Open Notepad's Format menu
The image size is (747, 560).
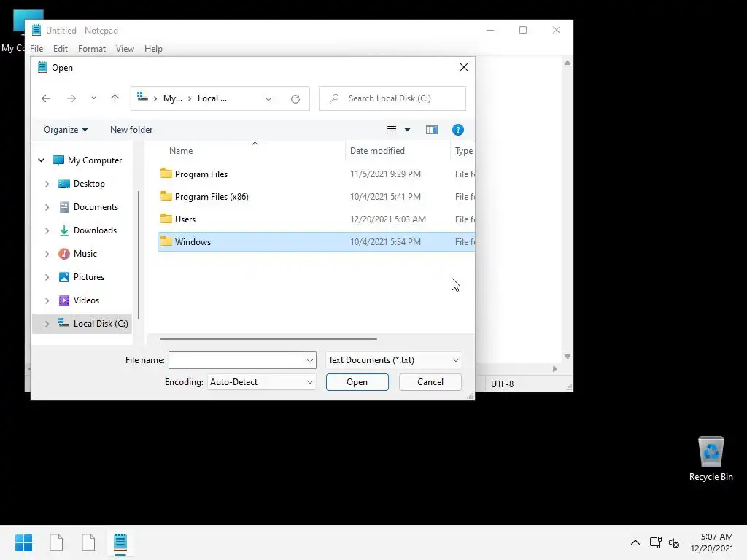pos(91,49)
